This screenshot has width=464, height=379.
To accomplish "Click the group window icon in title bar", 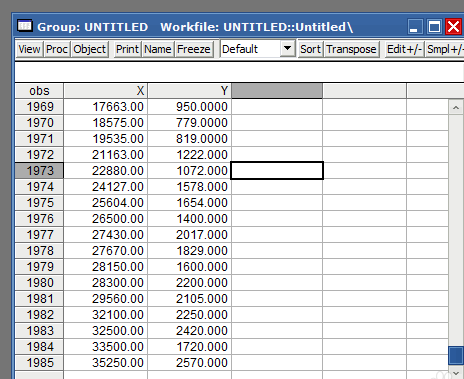I will pyautogui.click(x=25, y=26).
